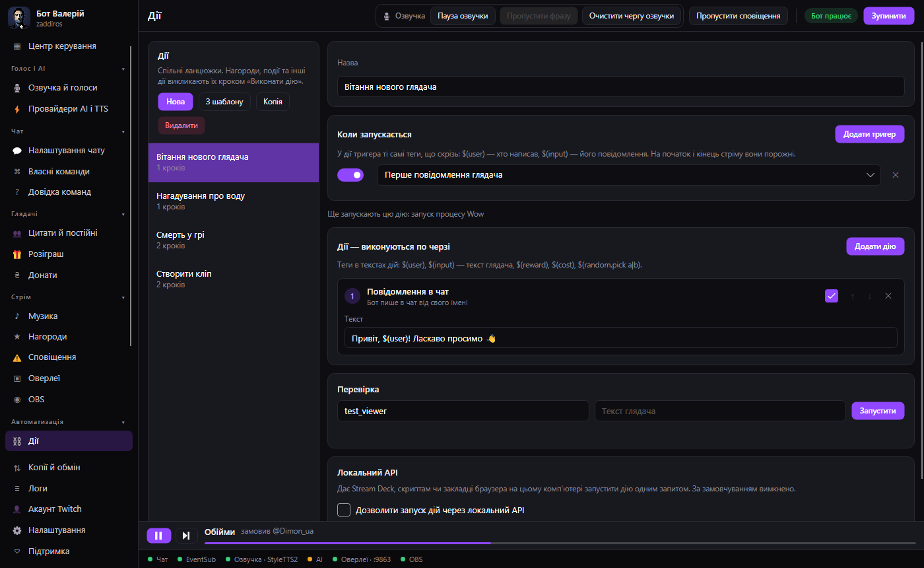
Task: Click the speech bubble icon beside Налаштування чату
Action: 17,151
